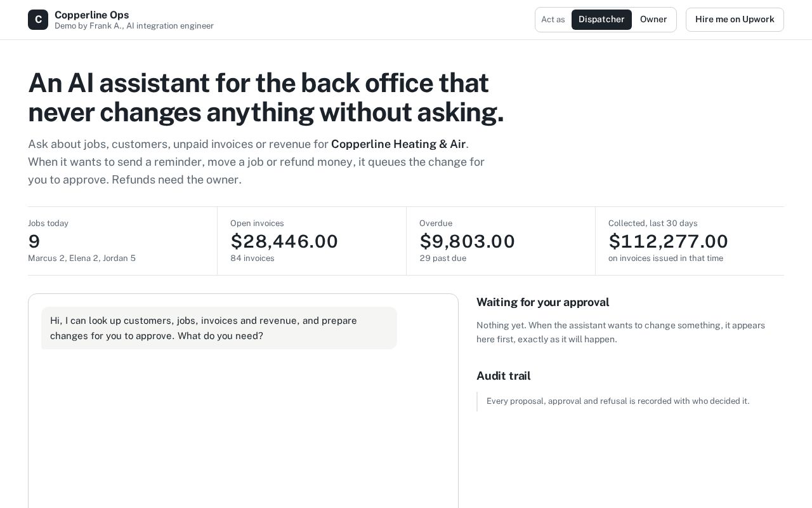Switch role to Owner
The width and height of the screenshot is (812, 508).
[x=653, y=20]
